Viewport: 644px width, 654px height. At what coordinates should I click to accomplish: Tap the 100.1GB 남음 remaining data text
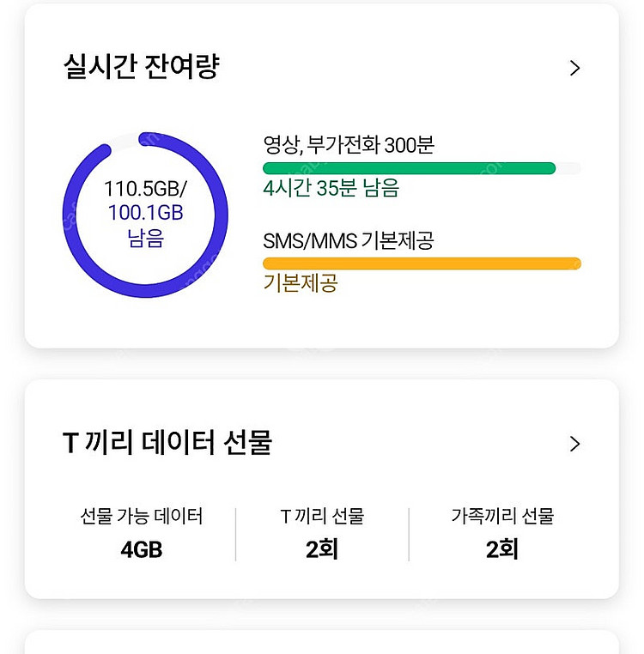point(145,225)
